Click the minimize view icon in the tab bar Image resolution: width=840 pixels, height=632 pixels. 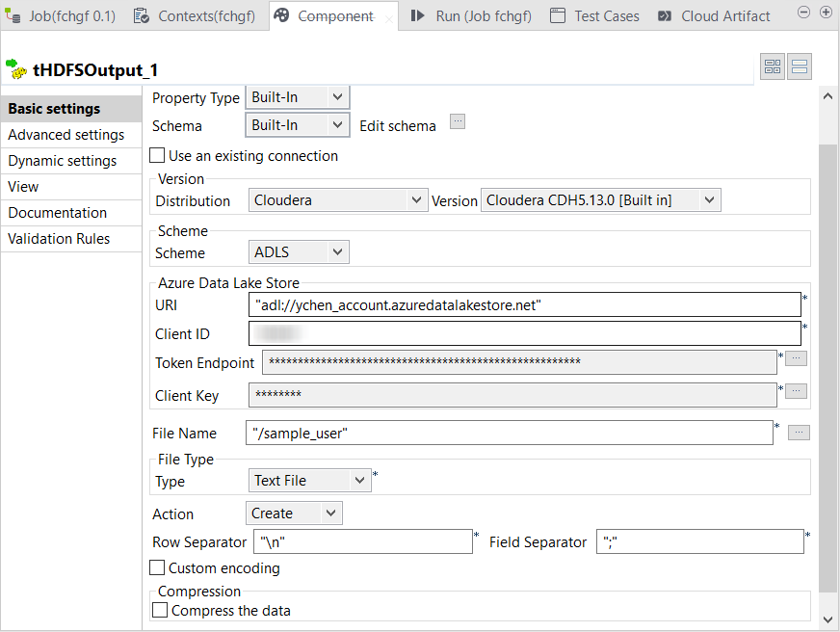(804, 13)
